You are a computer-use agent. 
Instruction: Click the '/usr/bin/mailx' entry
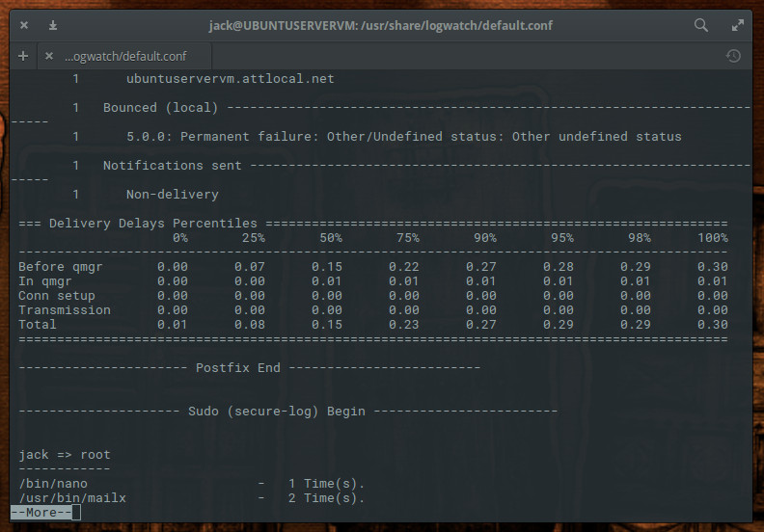[72, 498]
